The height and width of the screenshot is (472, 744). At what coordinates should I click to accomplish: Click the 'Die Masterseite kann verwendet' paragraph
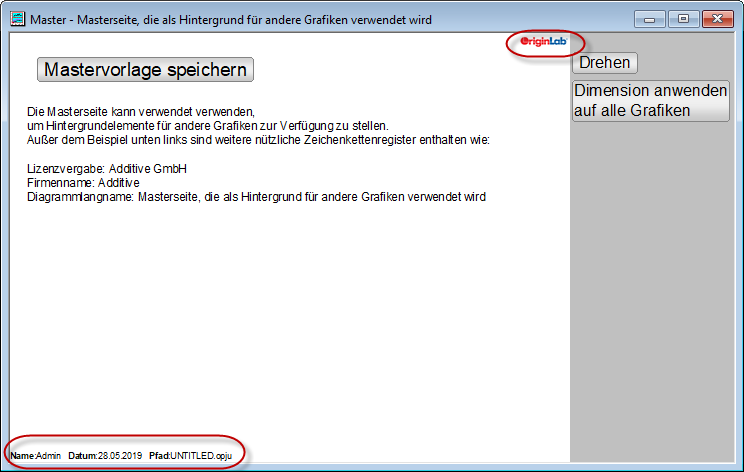pyautogui.click(x=141, y=112)
